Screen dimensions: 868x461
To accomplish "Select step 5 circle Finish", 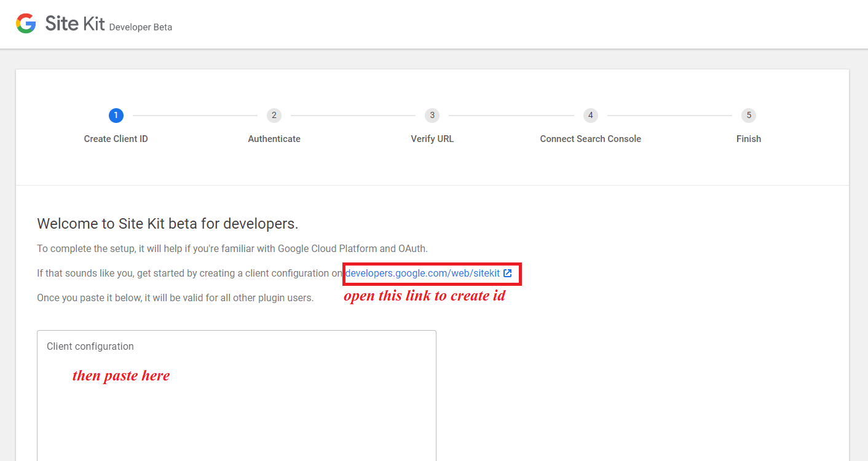I will click(749, 115).
